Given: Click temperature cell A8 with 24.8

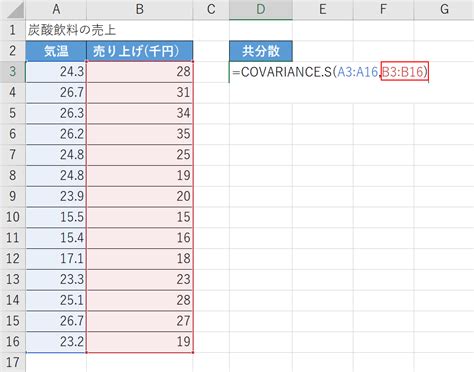Looking at the screenshot, I should pos(56,176).
